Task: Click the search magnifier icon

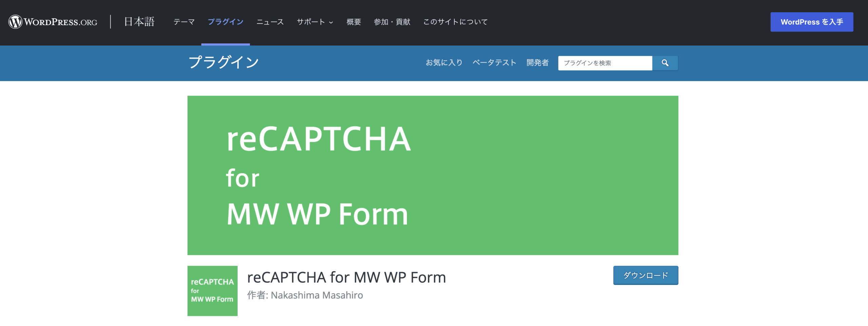Action: (x=665, y=63)
